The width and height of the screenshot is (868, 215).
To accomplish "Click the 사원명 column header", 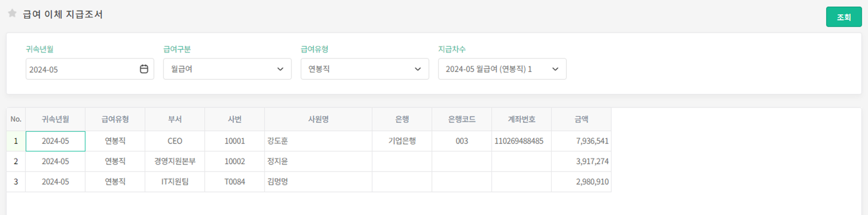I will click(x=318, y=120).
